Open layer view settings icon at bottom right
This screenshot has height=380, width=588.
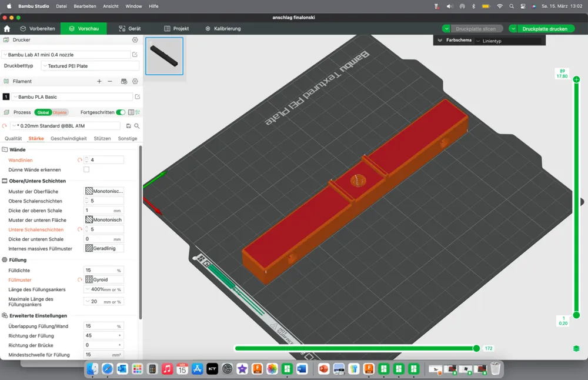pos(576,348)
